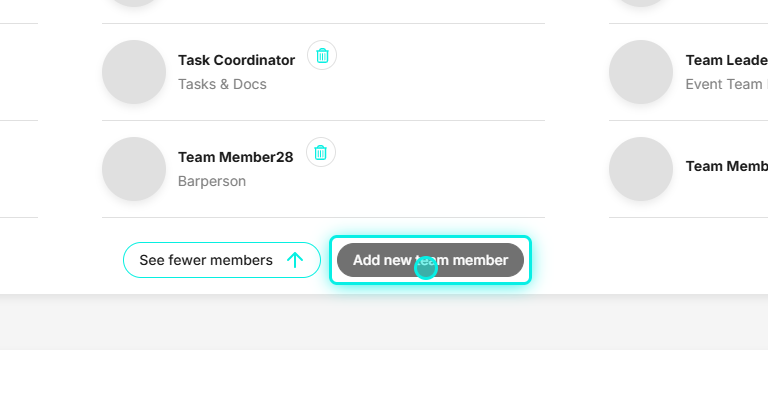Select the Team Leader name label
The image size is (768, 396).
tap(726, 60)
